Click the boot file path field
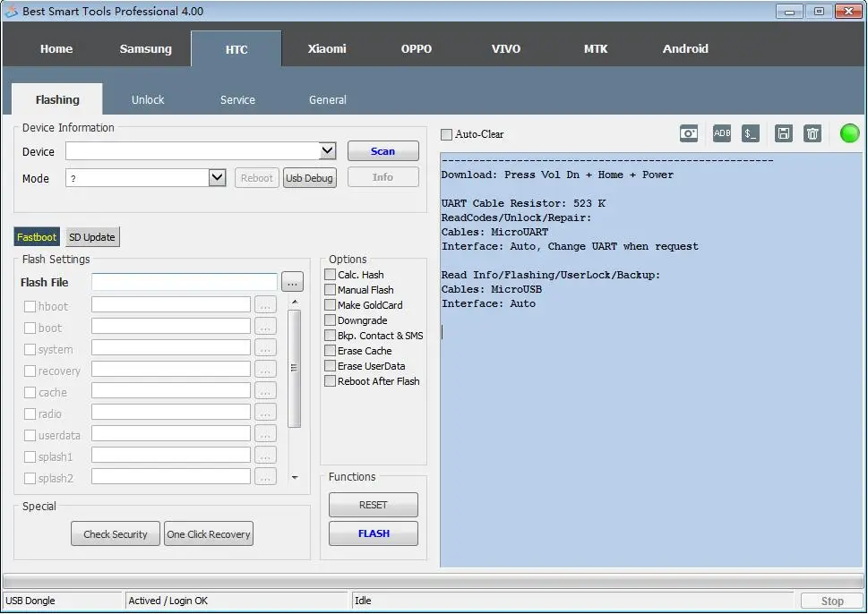This screenshot has width=868, height=614. tap(171, 327)
